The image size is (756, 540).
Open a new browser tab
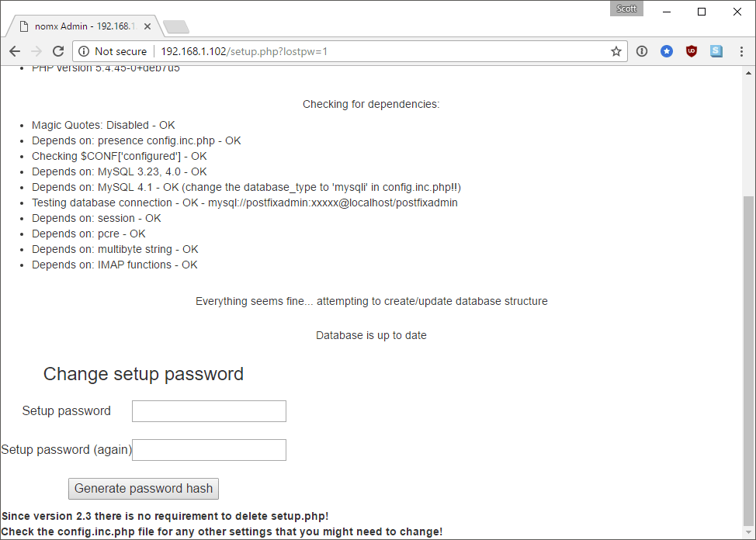point(175,25)
